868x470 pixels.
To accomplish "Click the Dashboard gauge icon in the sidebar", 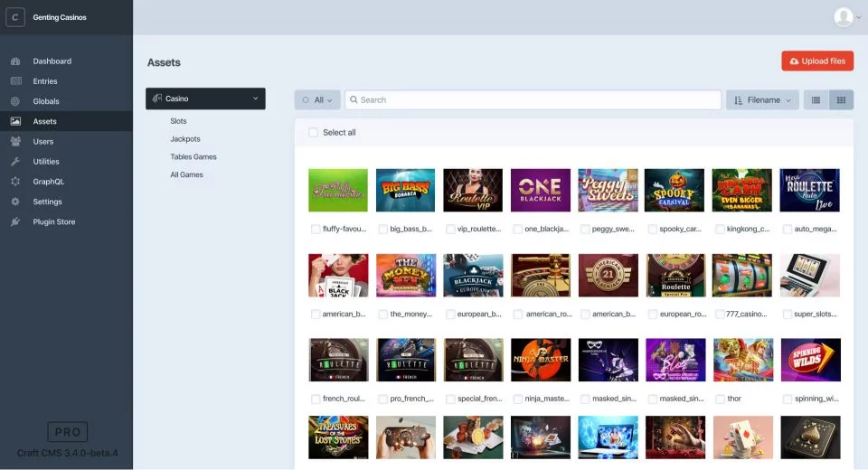I will [15, 61].
